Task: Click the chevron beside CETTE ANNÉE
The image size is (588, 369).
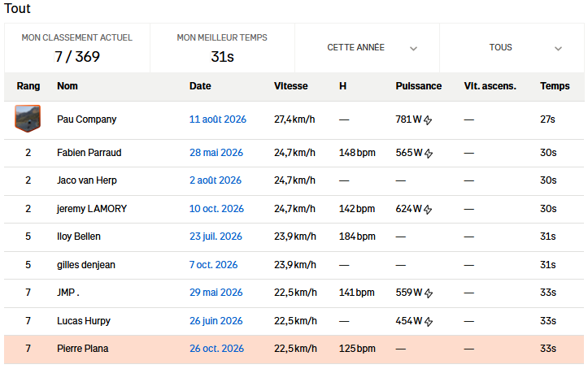Action: 413,48
